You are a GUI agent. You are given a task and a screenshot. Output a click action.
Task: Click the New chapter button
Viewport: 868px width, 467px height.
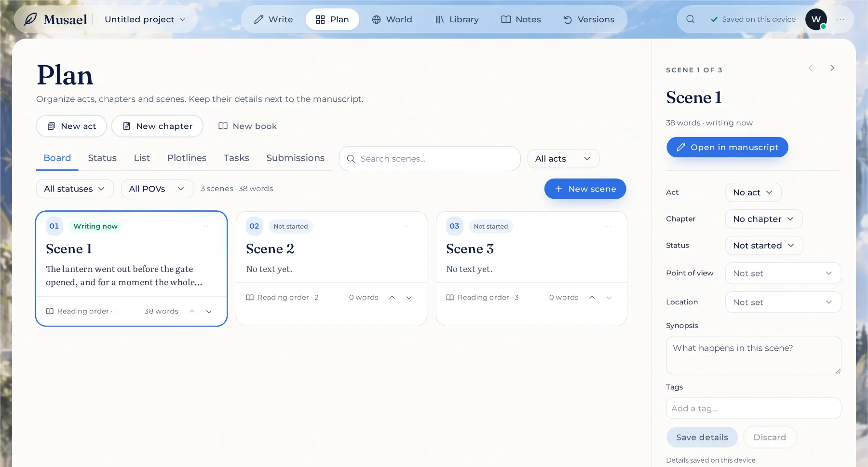tap(157, 126)
